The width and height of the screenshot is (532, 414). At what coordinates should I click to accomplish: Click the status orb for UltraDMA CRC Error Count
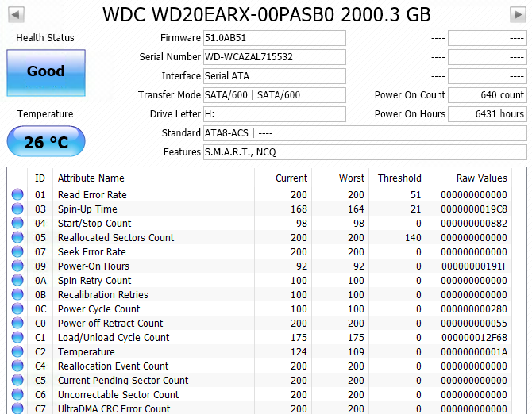point(17,408)
